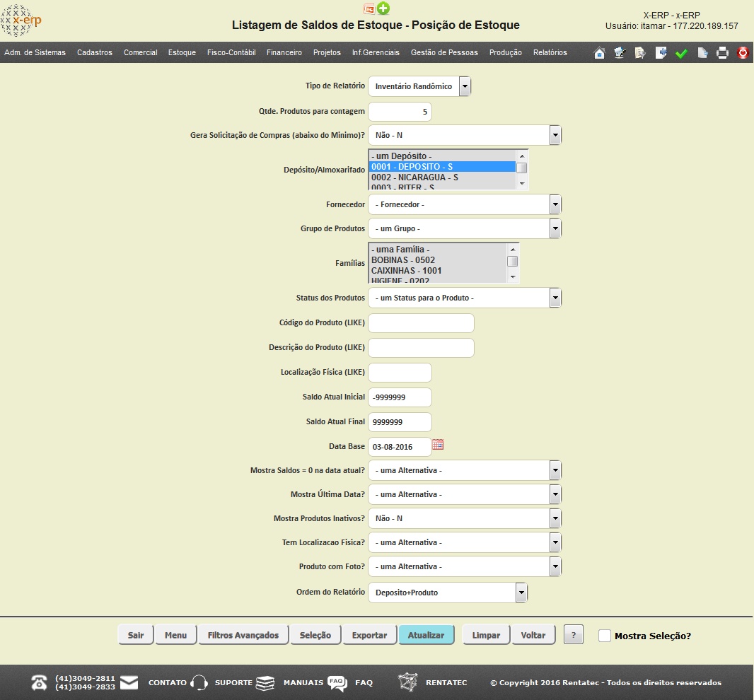Viewport: 754px width, 700px height.
Task: Open the Adm. de Sistemas menu
Action: pyautogui.click(x=35, y=52)
